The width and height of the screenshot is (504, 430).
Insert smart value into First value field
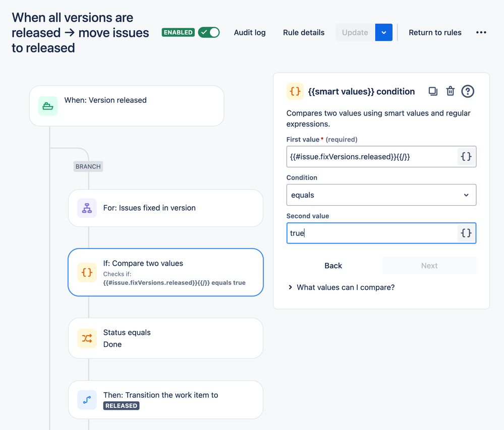pos(466,157)
